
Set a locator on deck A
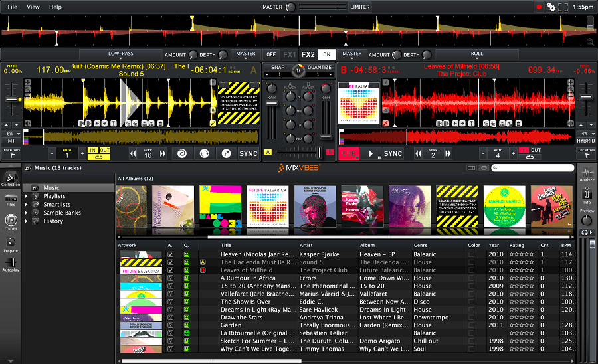tap(10, 153)
